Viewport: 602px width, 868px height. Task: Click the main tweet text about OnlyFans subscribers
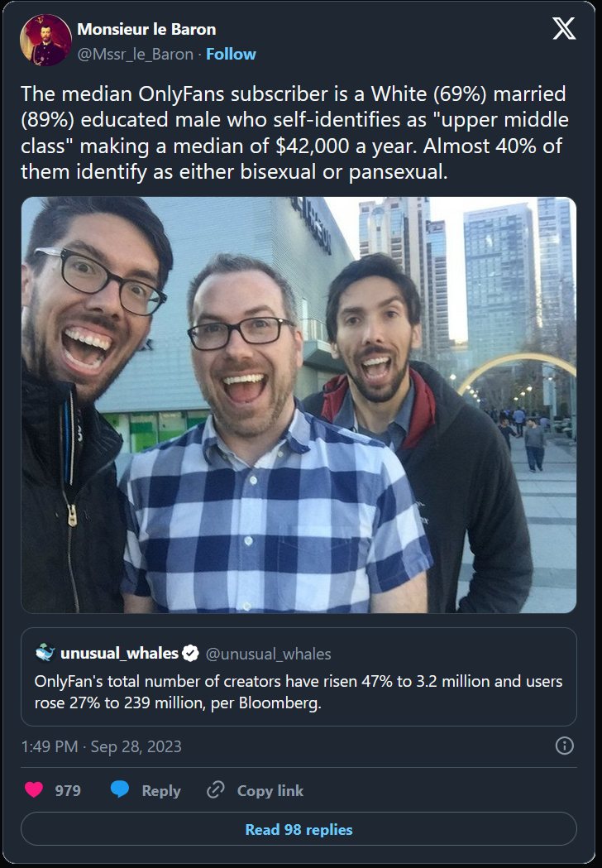(x=294, y=133)
